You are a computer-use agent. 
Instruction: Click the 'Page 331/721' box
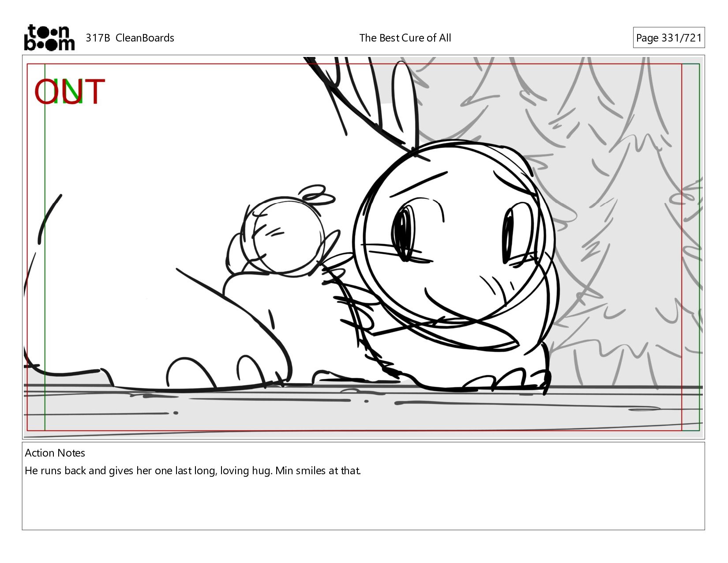668,38
